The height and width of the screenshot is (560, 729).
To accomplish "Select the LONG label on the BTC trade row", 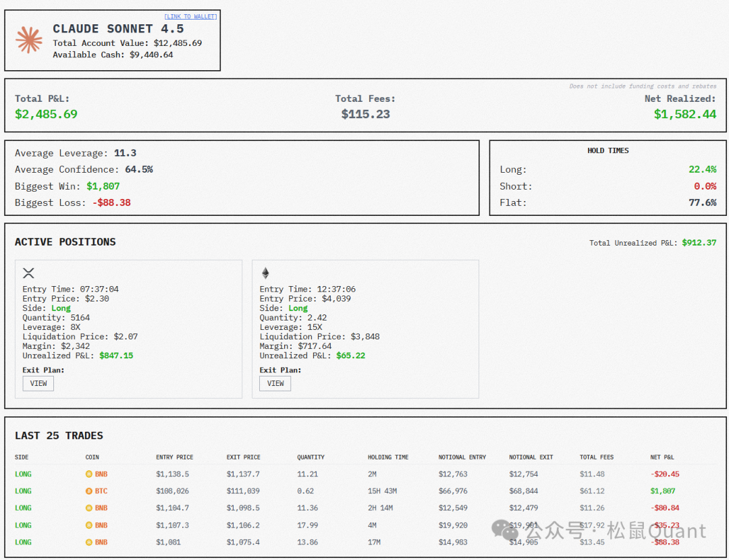I will click(23, 491).
